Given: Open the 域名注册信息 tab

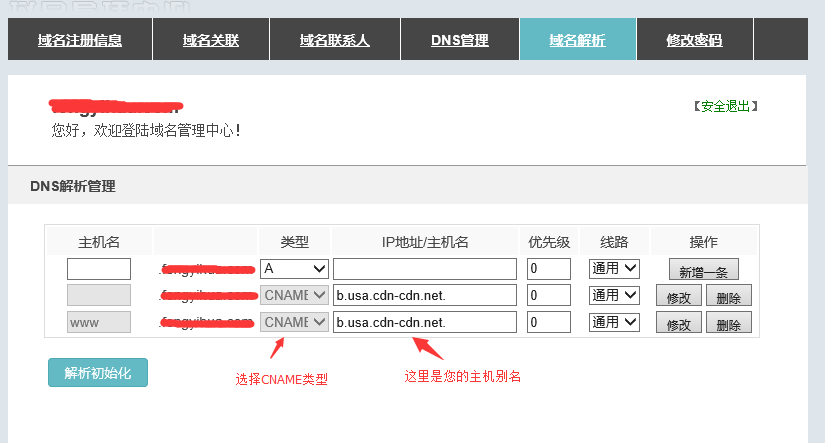Looking at the screenshot, I should point(80,39).
